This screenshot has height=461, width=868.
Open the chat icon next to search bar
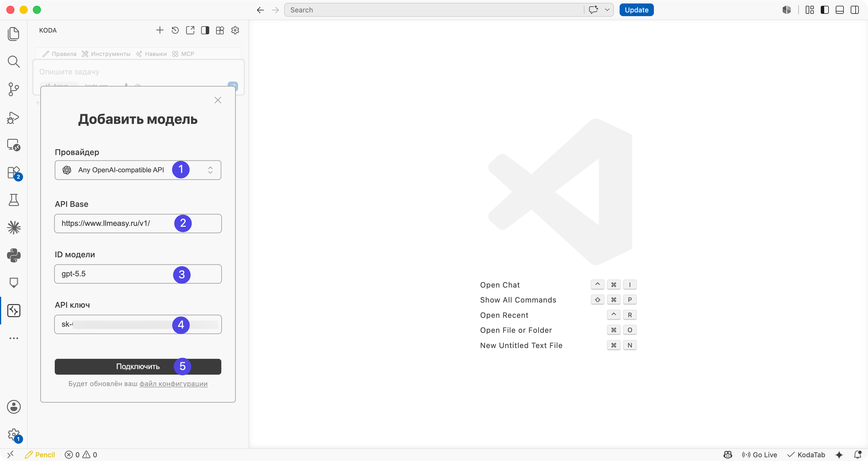[x=593, y=10]
